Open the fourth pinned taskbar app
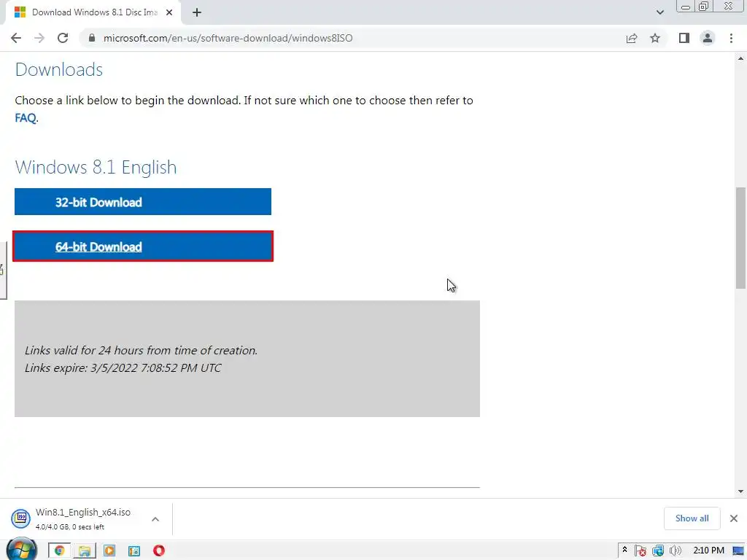The image size is (747, 560). click(134, 551)
